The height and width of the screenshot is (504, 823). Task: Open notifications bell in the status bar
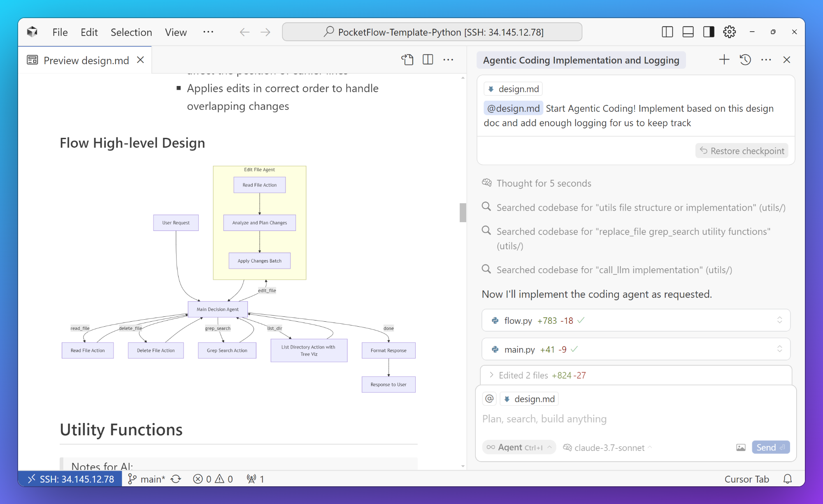coord(788,479)
